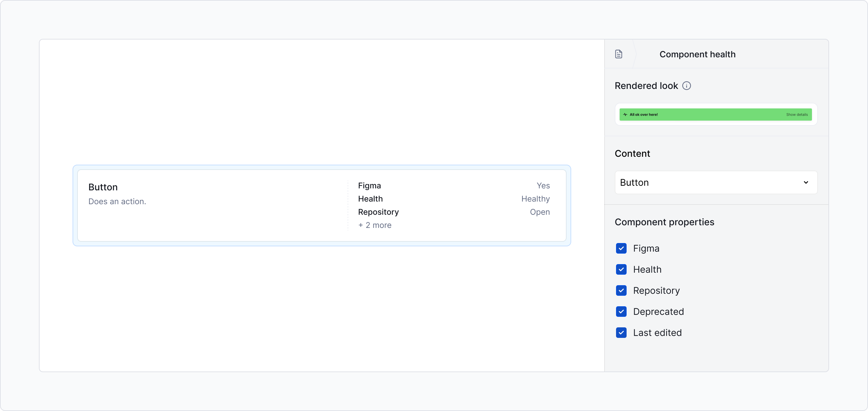The height and width of the screenshot is (411, 868).
Task: Click the Component properties heading
Action: click(664, 222)
